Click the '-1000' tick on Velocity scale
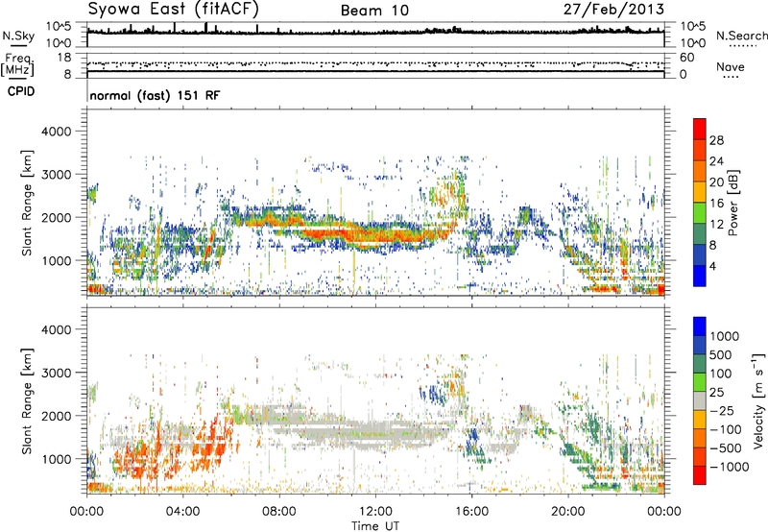 (x=730, y=467)
